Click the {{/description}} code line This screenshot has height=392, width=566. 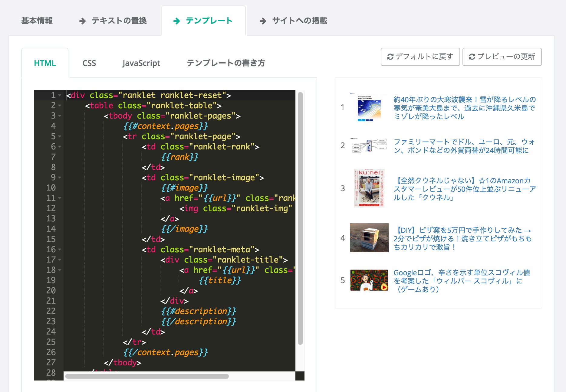pyautogui.click(x=199, y=322)
